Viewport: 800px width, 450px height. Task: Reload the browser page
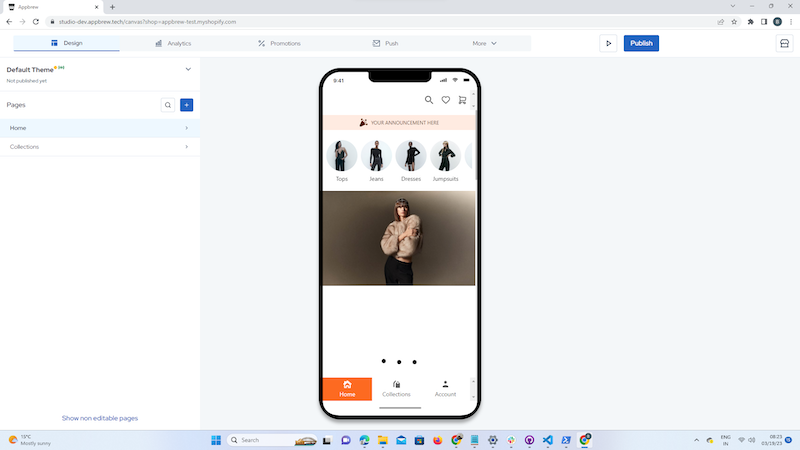click(x=36, y=22)
